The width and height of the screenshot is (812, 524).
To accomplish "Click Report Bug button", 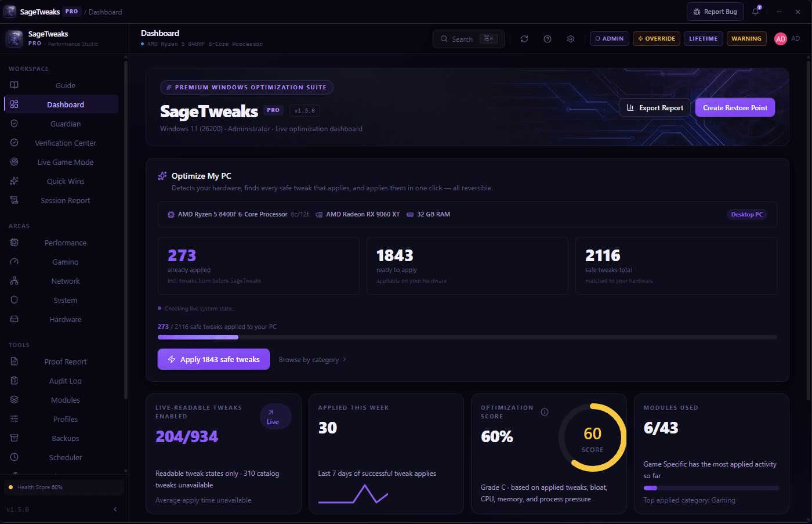I will coord(715,12).
